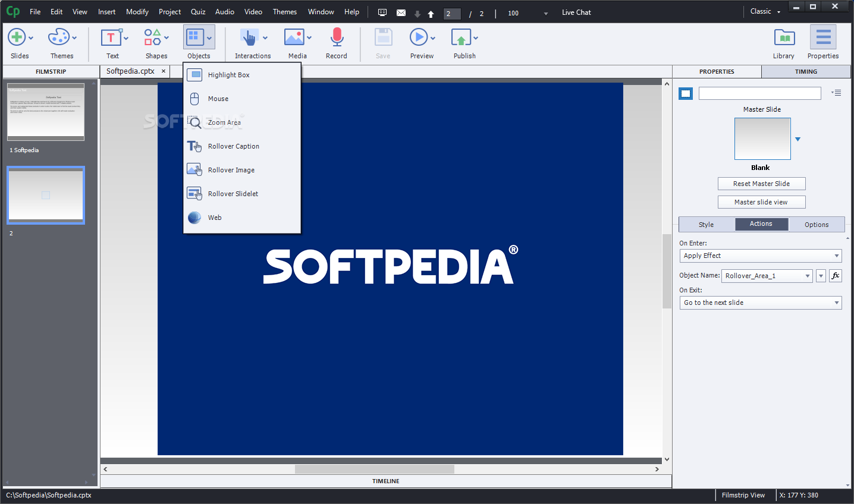
Task: Switch to the Style tab
Action: (707, 225)
